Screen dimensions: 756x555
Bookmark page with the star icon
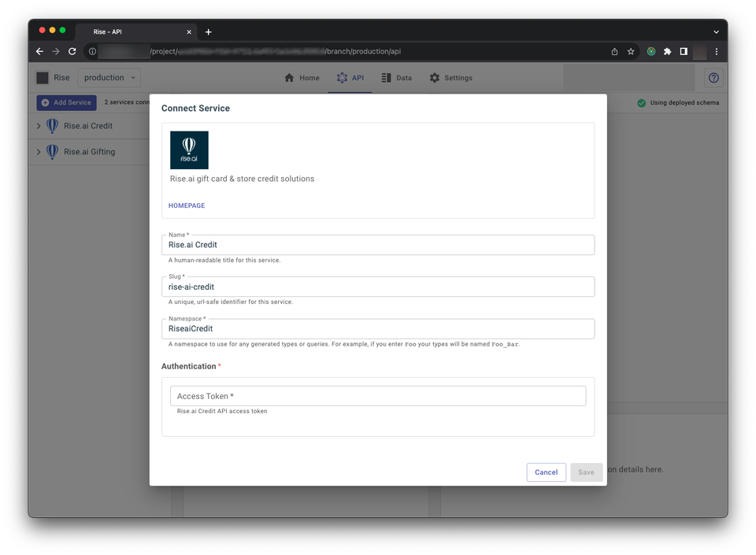tap(631, 51)
